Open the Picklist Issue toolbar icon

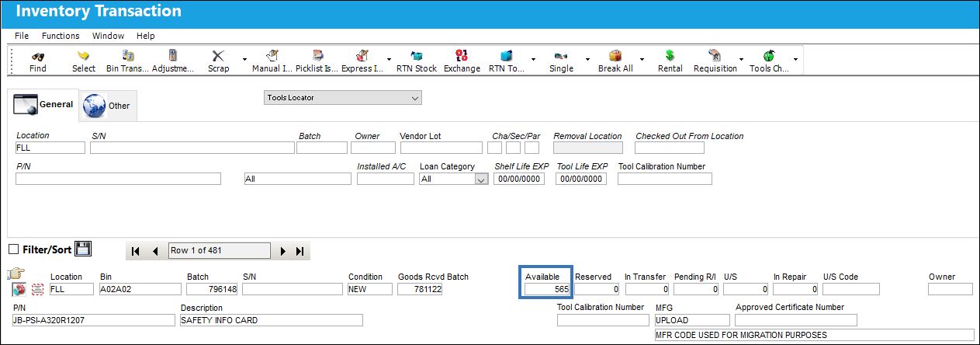(x=317, y=56)
